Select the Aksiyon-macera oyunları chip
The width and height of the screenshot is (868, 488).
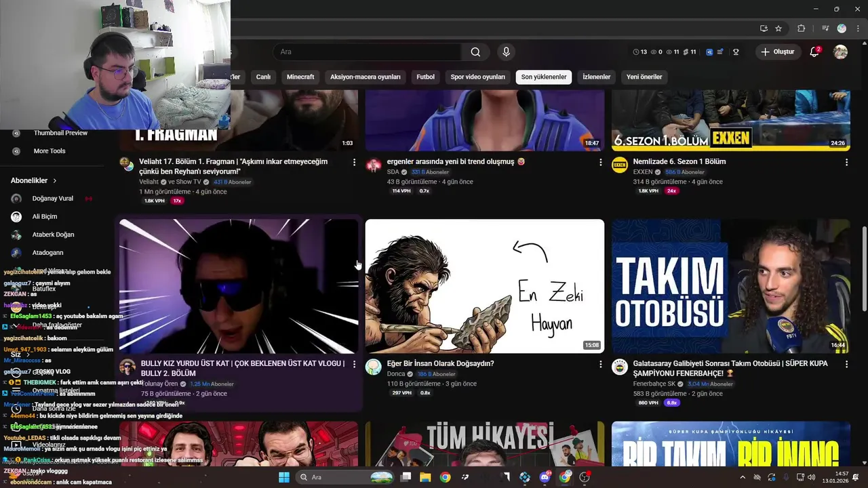click(366, 77)
